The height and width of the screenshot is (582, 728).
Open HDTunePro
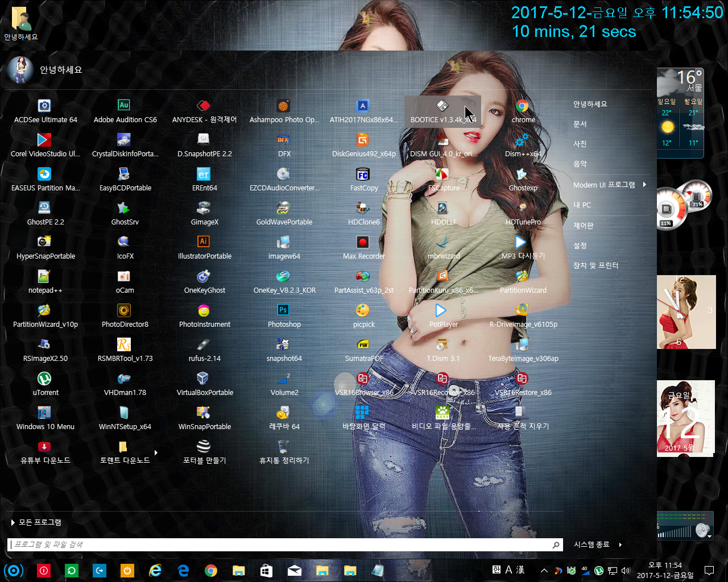click(x=523, y=214)
